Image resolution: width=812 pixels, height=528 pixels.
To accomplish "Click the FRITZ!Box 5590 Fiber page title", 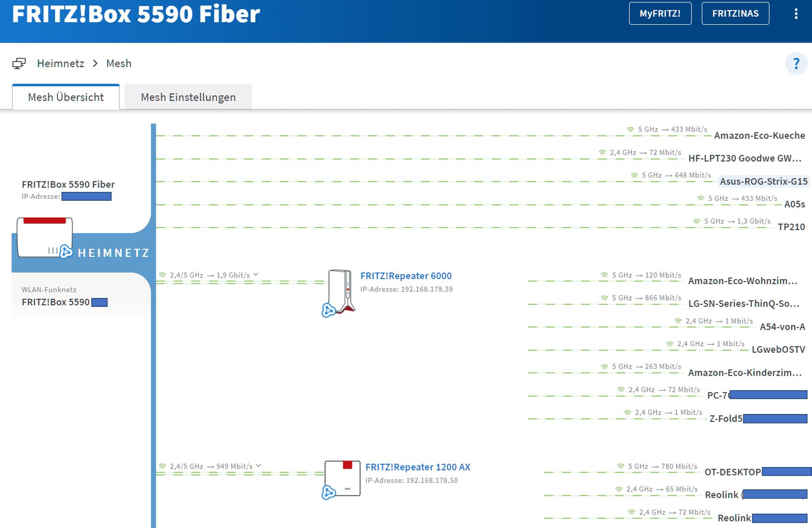I will pos(135,13).
